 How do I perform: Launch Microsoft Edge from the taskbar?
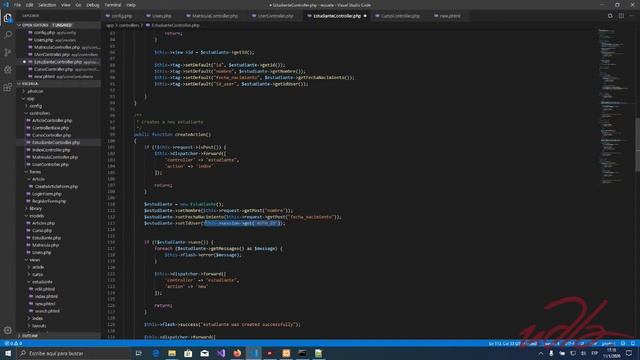click(156, 353)
